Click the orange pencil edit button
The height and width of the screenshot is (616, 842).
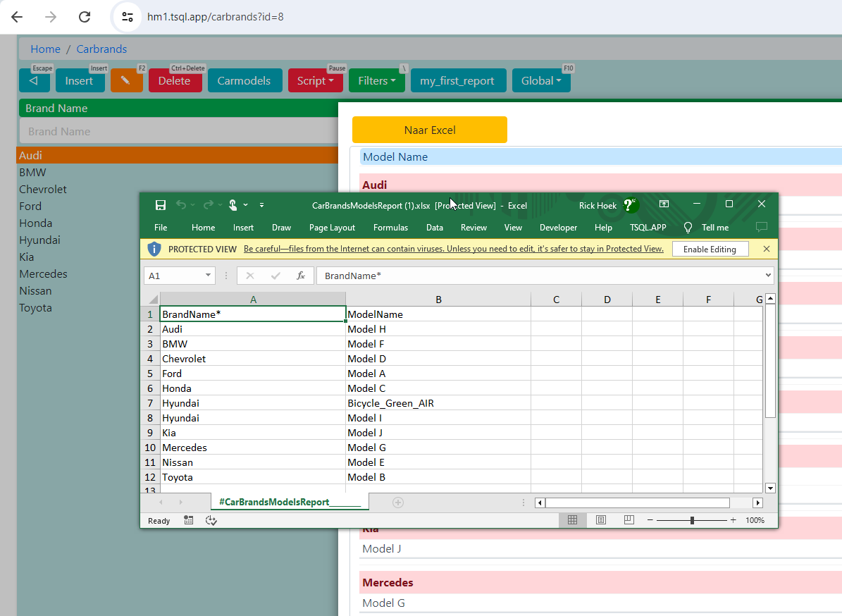click(x=127, y=80)
